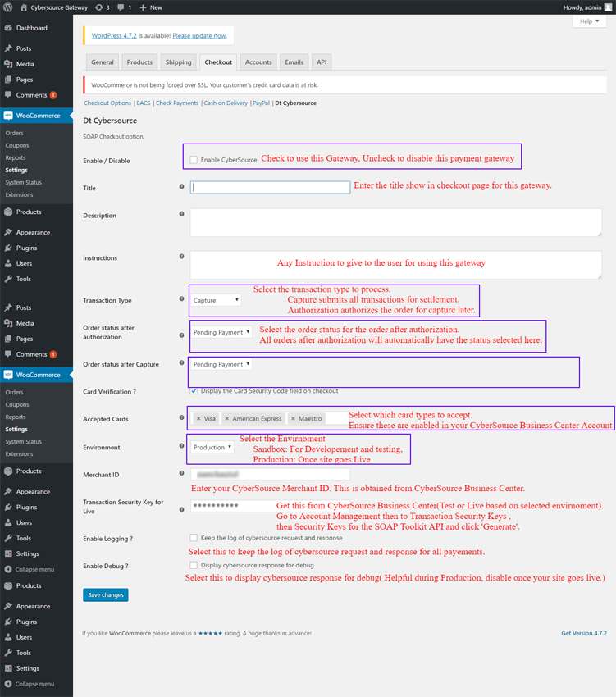Open the Dashboard menu item
616x697 pixels.
point(36,28)
